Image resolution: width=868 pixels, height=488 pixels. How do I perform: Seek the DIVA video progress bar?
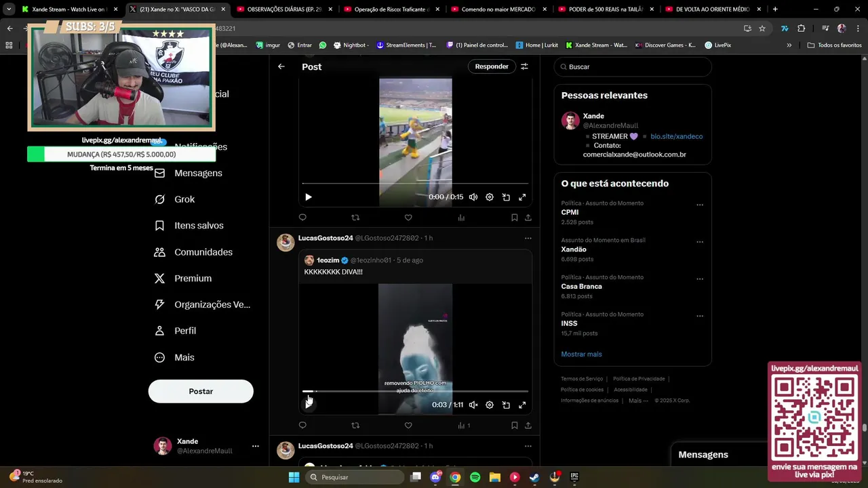(x=415, y=391)
